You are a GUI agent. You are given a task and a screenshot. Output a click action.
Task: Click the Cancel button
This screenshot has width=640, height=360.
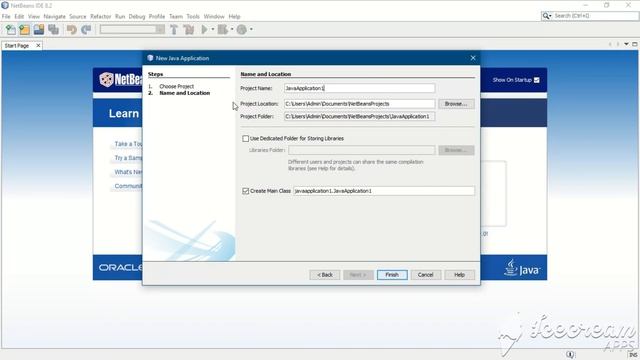pos(425,275)
